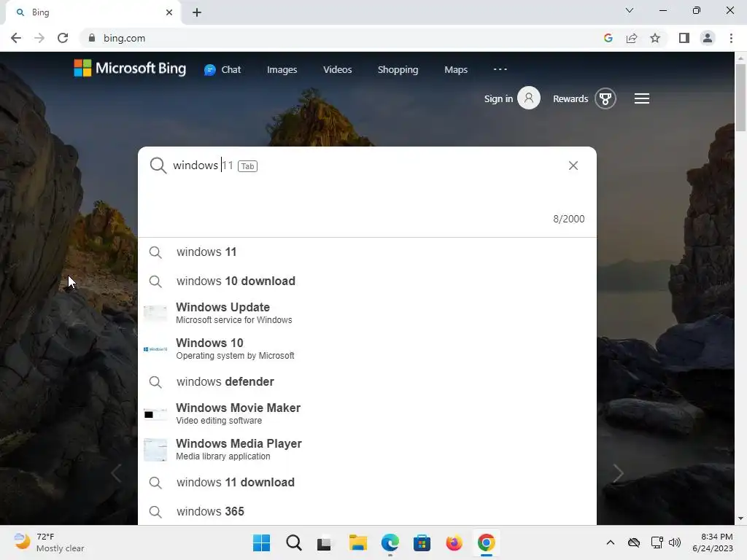This screenshot has height=560, width=747.
Task: Choose the 'Windows Media Player' suggestion
Action: pyautogui.click(x=367, y=449)
